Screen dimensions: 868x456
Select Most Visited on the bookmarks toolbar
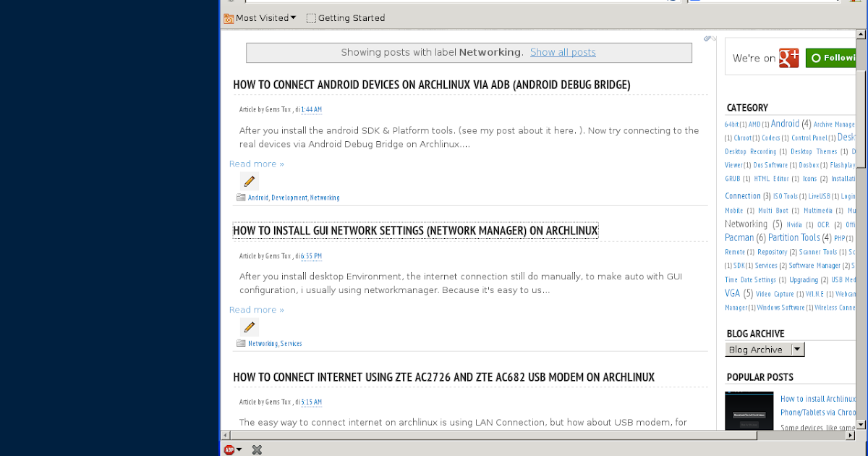263,17
